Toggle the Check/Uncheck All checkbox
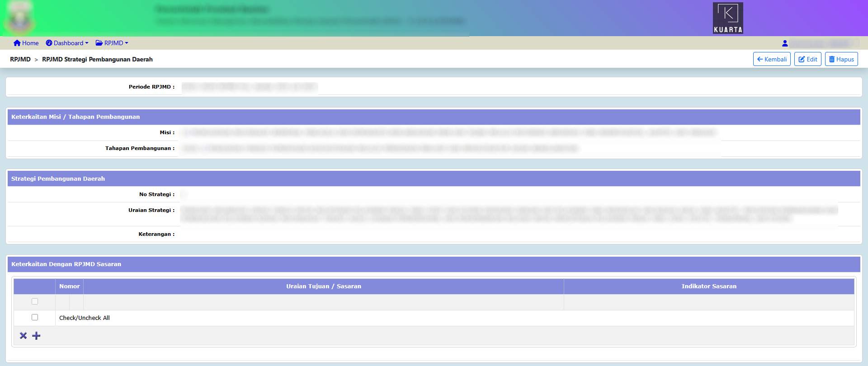 pos(35,318)
